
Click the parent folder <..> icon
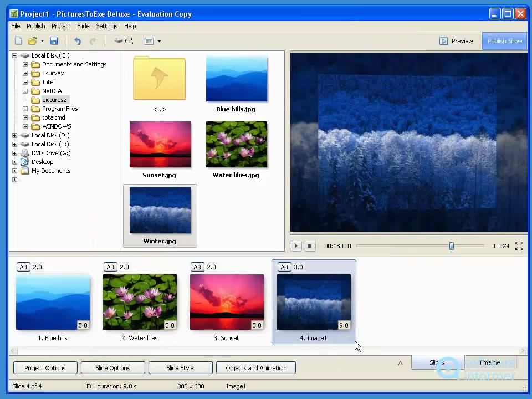[160, 79]
